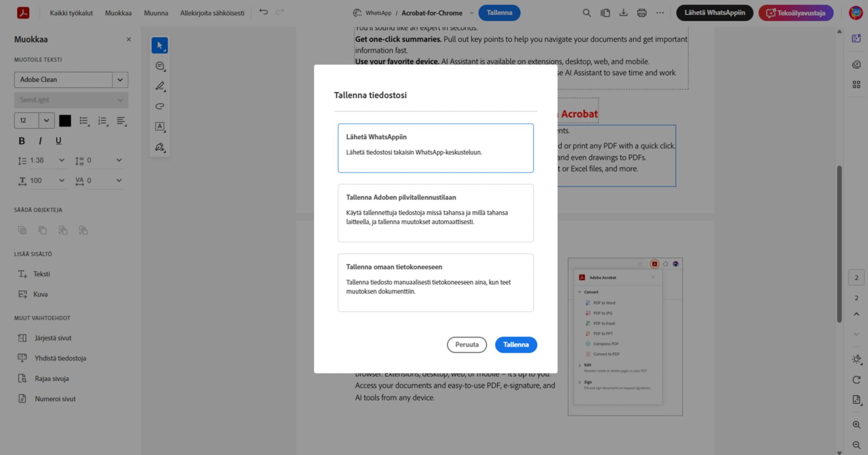Click the Tallenna button in header
Image resolution: width=868 pixels, height=455 pixels.
click(499, 13)
